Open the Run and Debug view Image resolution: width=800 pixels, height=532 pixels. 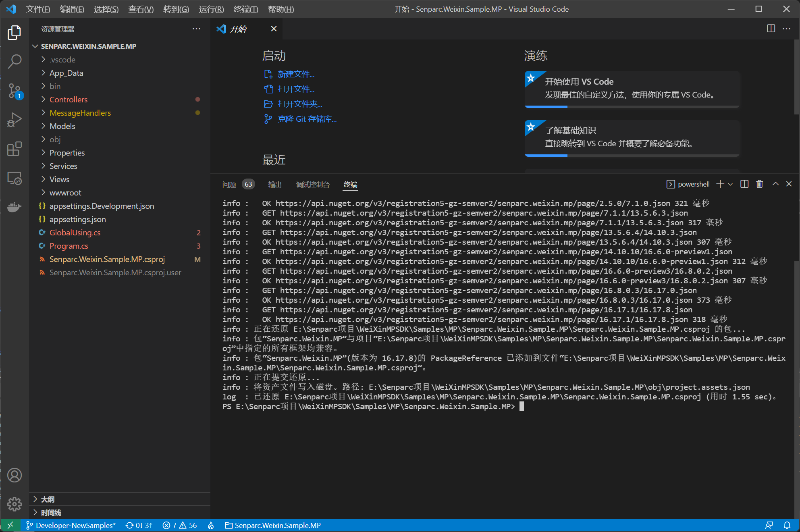click(15, 119)
